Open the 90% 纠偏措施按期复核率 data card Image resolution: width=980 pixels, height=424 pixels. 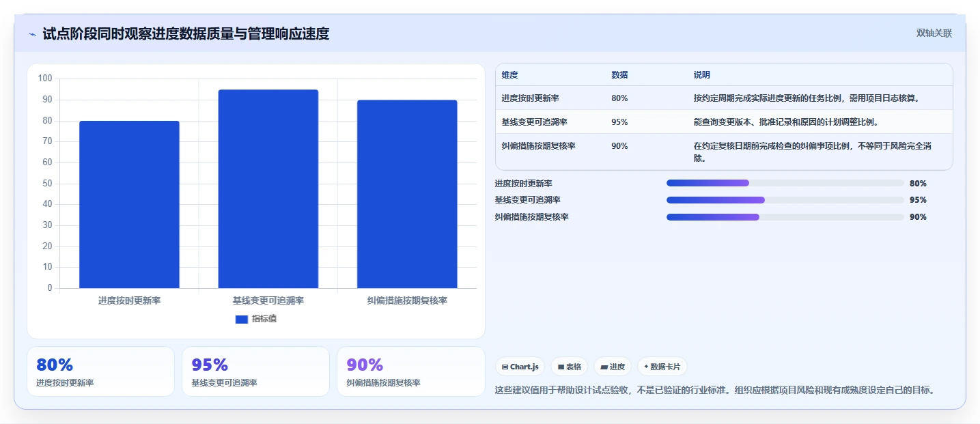pyautogui.click(x=410, y=371)
